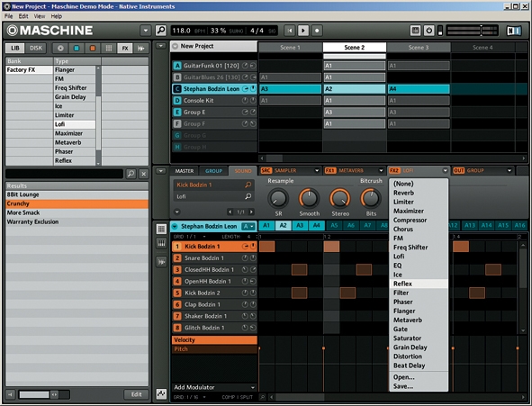Click the automation icon at bottom left of editor
The image size is (532, 406).
coord(161,393)
